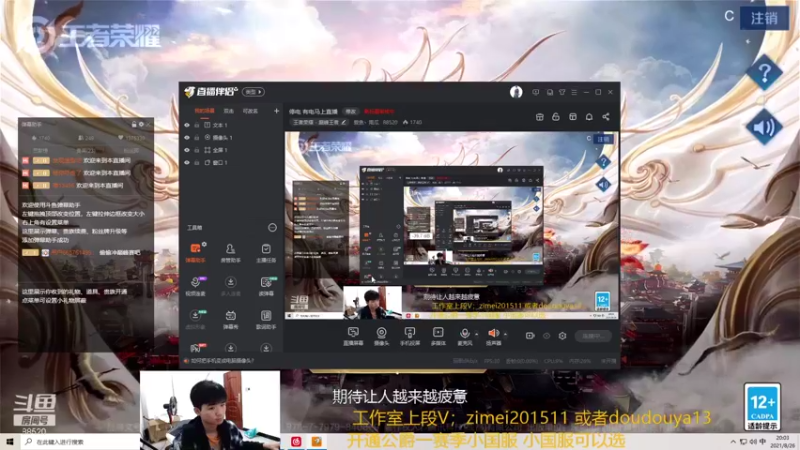Screen dimensions: 800x450
Task: Select the middle tab in 弹幕助手 overlay
Action: click(85, 151)
